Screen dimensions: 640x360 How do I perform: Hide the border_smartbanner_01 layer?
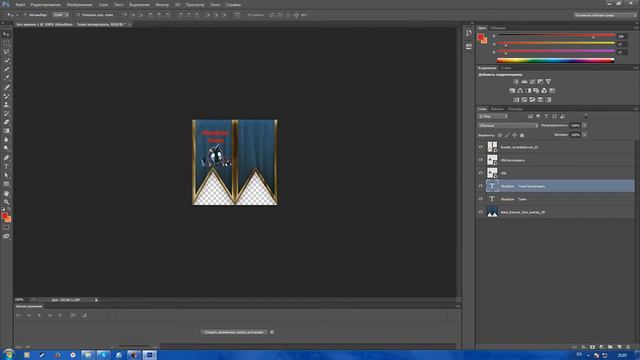[481, 147]
